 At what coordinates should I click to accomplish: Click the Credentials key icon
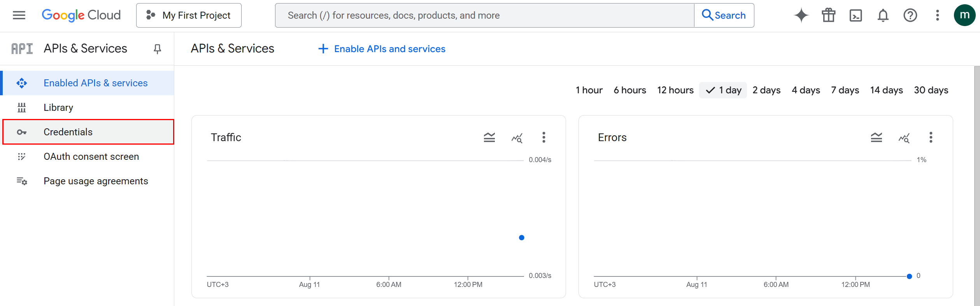[x=22, y=132]
